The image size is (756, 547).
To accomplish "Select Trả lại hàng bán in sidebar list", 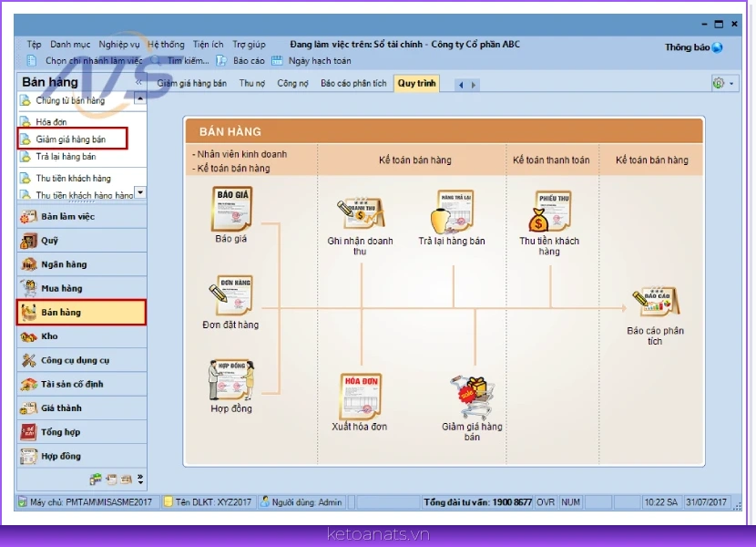I will (66, 157).
